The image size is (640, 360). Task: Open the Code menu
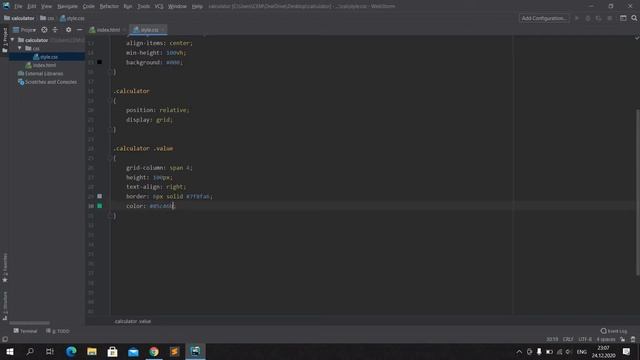pos(88,6)
